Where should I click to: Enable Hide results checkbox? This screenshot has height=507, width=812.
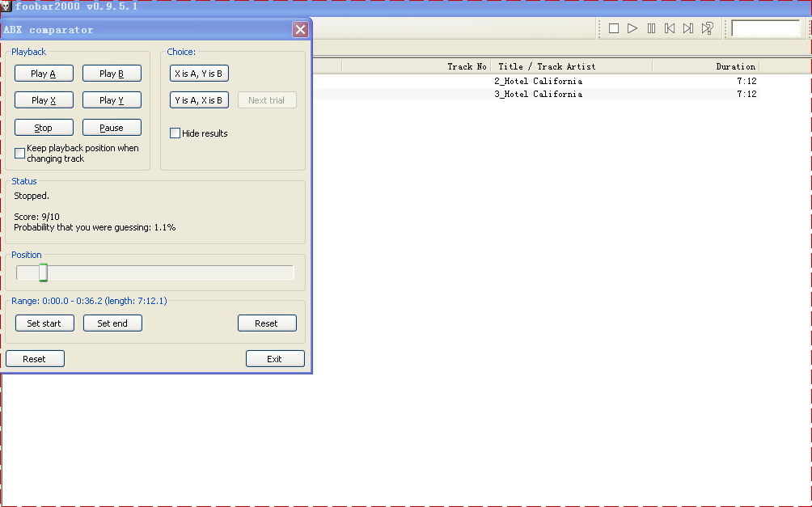click(175, 133)
